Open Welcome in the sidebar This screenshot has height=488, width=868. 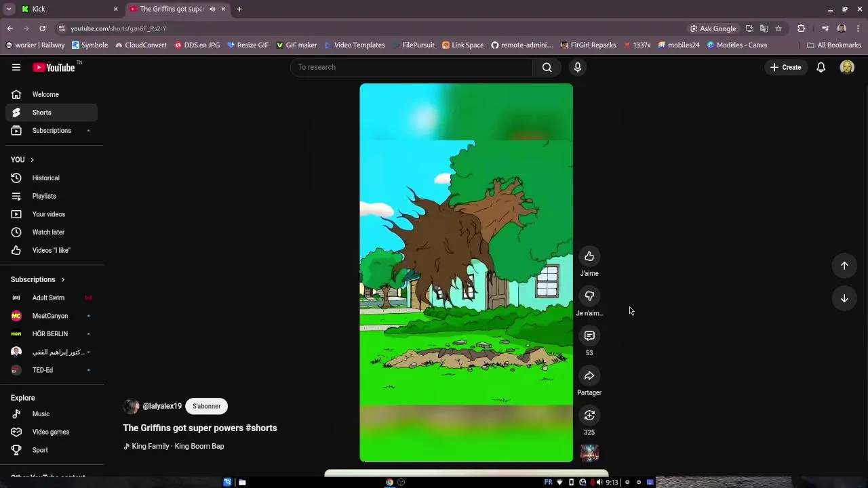click(52, 94)
